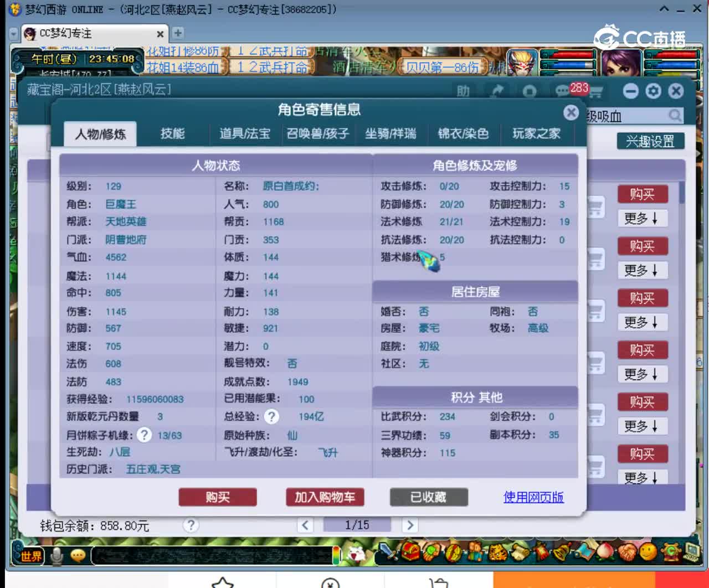This screenshot has height=588, width=709.
Task: Switch to the 玩家之家 tab
Action: [536, 133]
